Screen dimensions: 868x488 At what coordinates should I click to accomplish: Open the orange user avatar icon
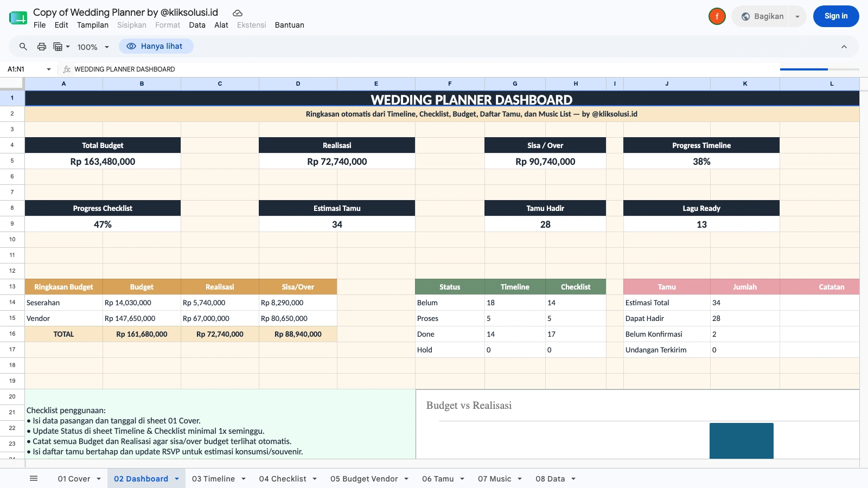click(x=717, y=16)
